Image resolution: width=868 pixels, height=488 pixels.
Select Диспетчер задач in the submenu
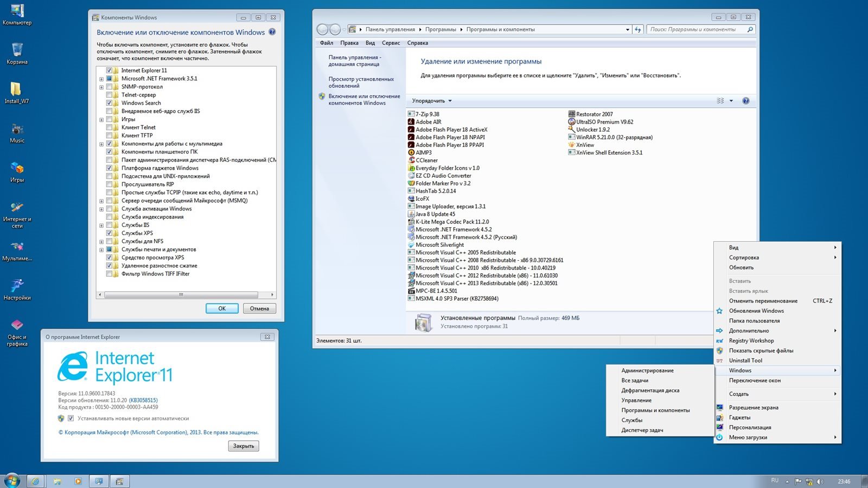(x=660, y=430)
